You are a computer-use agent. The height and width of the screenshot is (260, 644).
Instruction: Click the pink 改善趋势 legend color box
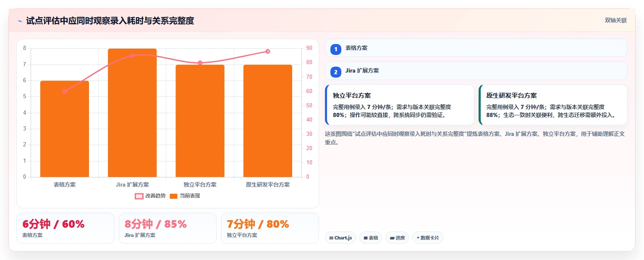tap(139, 196)
